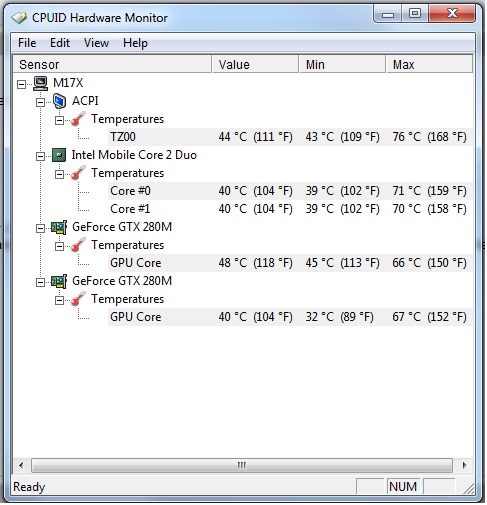Select the TZ00 temperature row

point(290,137)
